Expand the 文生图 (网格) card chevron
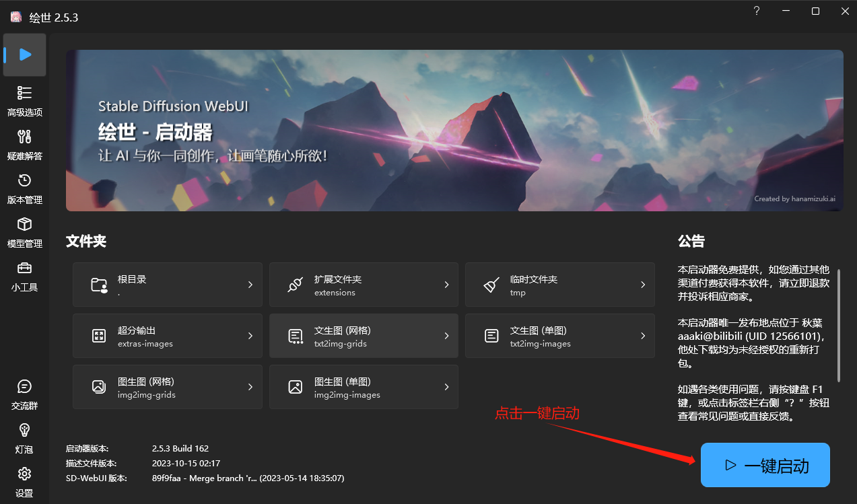 point(446,336)
